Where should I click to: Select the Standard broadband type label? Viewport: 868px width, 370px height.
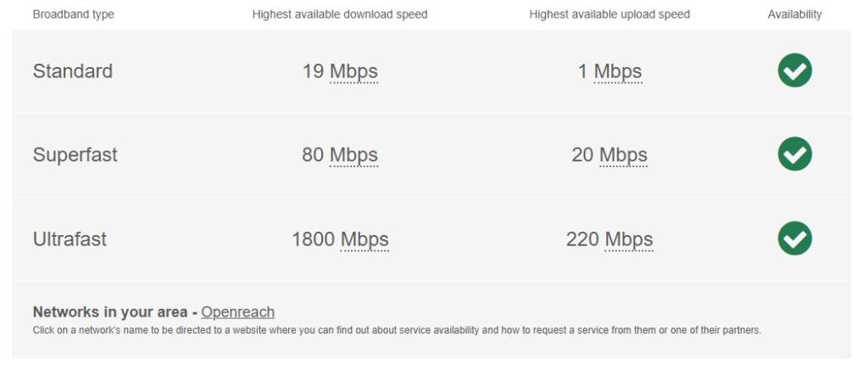pos(73,71)
